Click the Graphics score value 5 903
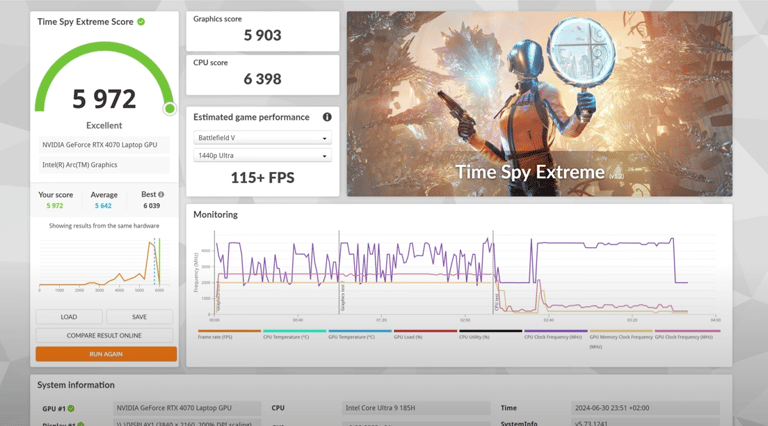The height and width of the screenshot is (426, 768). (263, 35)
